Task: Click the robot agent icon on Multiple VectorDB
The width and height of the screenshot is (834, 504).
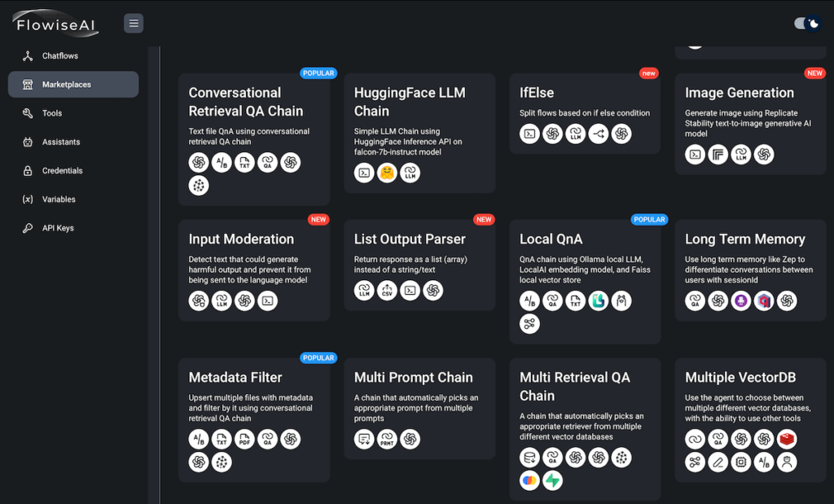Action: point(786,462)
